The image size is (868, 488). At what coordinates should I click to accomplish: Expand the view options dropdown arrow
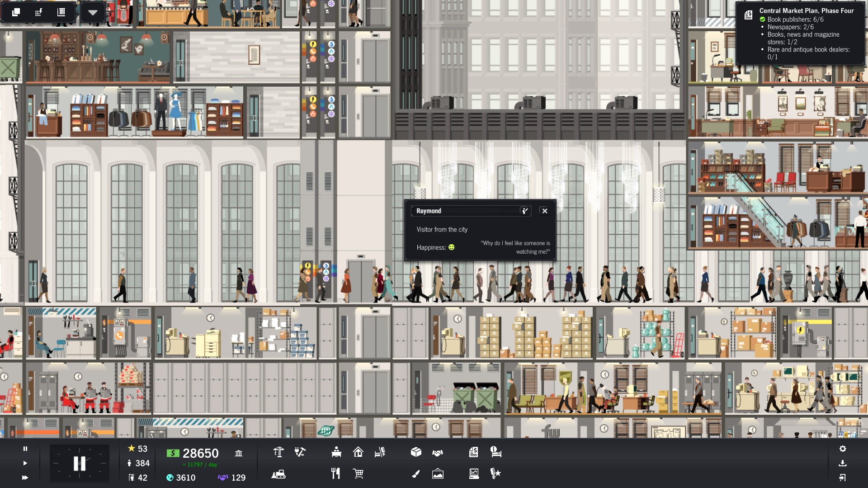click(x=93, y=12)
